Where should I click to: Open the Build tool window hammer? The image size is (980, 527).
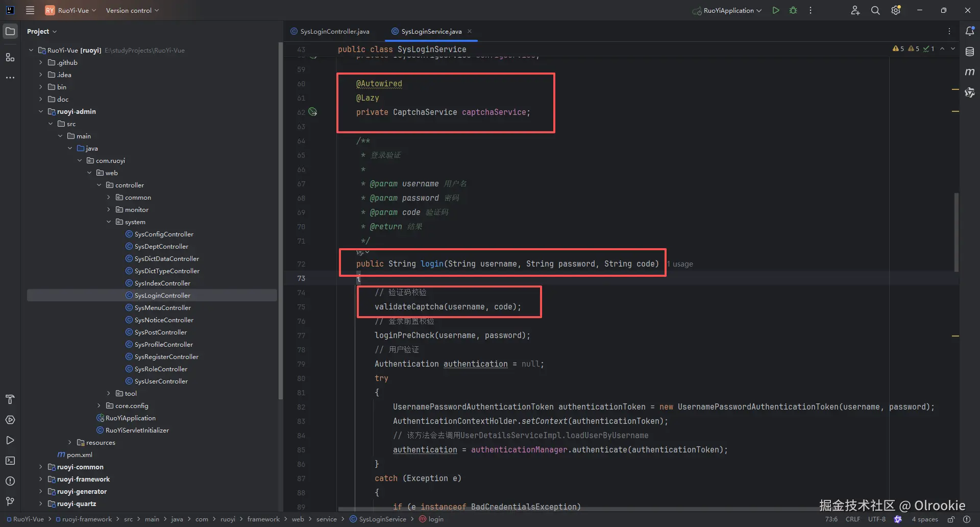coord(10,399)
